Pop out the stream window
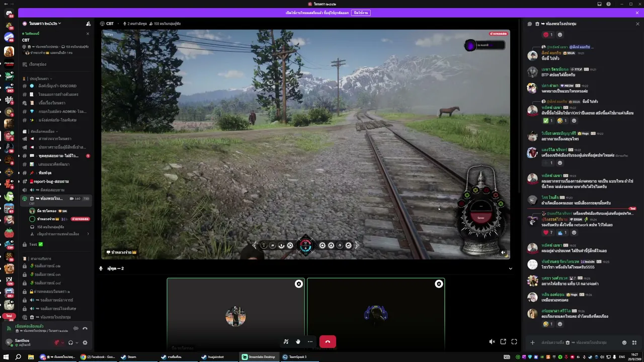Viewport: 644px width, 362px height. (x=503, y=342)
